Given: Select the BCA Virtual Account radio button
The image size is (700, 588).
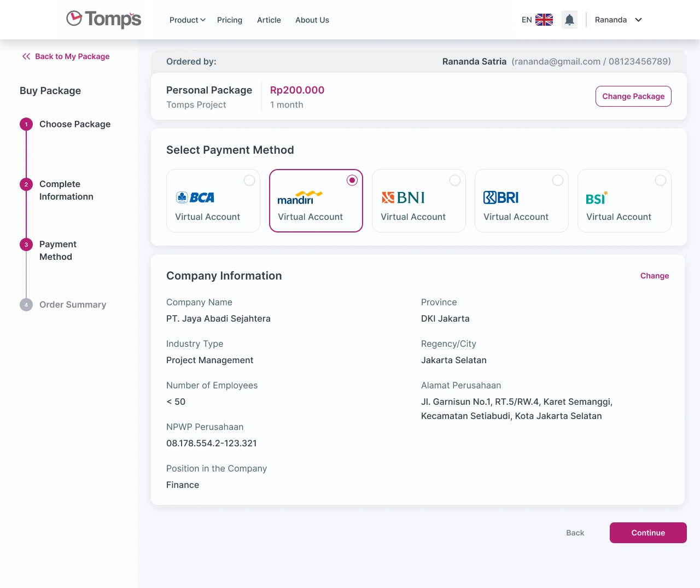Looking at the screenshot, I should [x=249, y=180].
